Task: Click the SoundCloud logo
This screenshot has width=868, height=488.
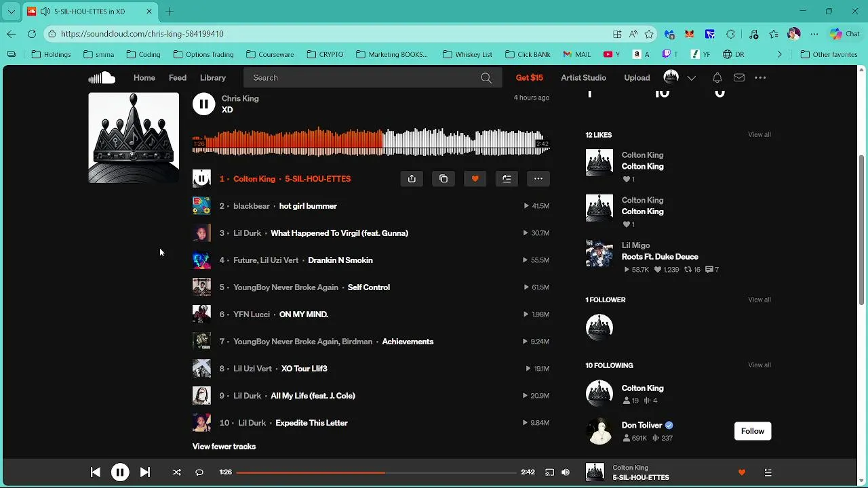Action: pyautogui.click(x=102, y=78)
